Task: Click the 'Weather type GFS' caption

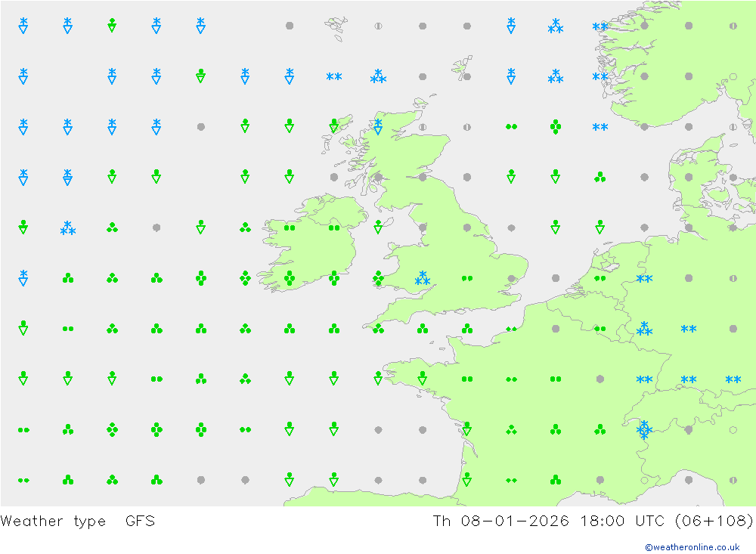Action: click(x=78, y=522)
